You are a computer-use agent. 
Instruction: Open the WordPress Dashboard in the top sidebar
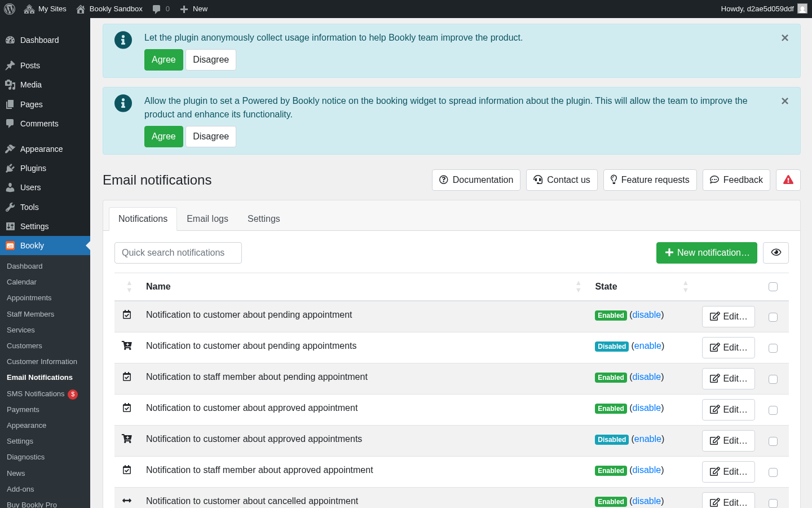tap(45, 40)
